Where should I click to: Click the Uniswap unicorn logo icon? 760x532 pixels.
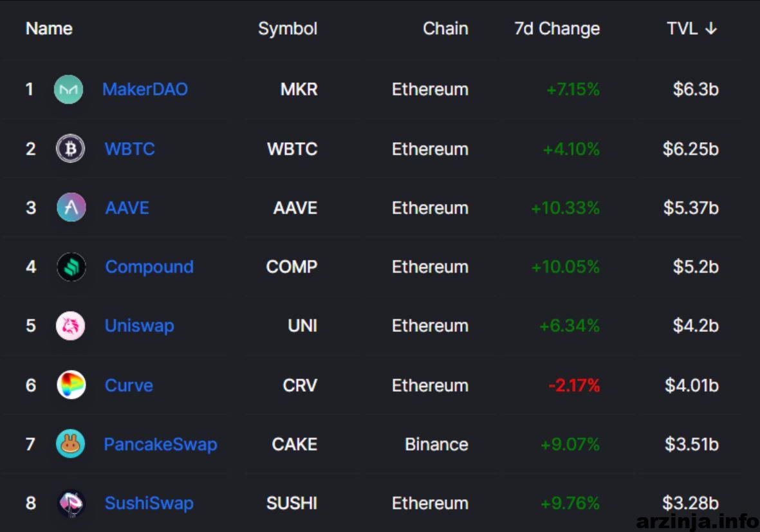pos(70,326)
